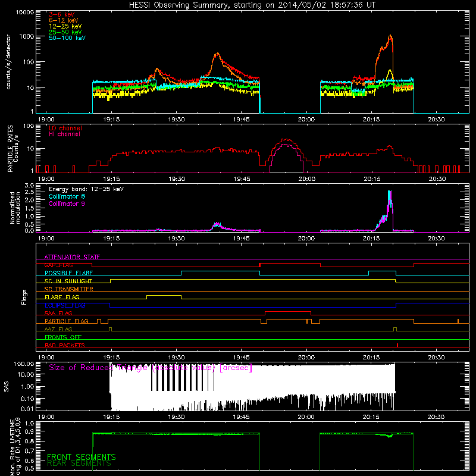Click the 3.0 tick on modulation axis
Screen dimensions: 476x476
29,186
